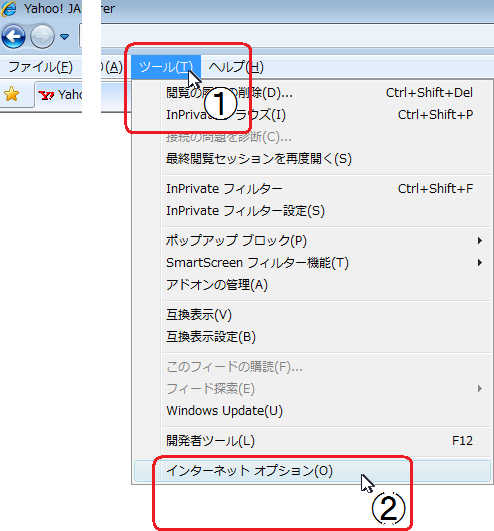
Task: Open the ツール(T) menu
Action: 166,67
